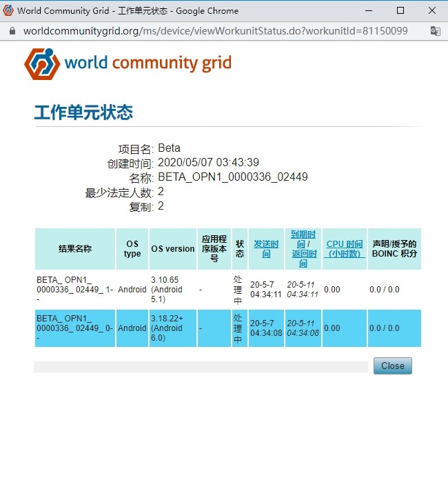Click the 声明/授予的 BOINC 积分 header

pyautogui.click(x=394, y=248)
